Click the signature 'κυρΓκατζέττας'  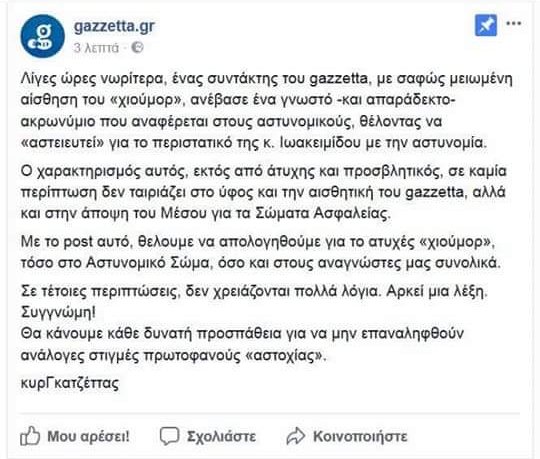[x=70, y=383]
